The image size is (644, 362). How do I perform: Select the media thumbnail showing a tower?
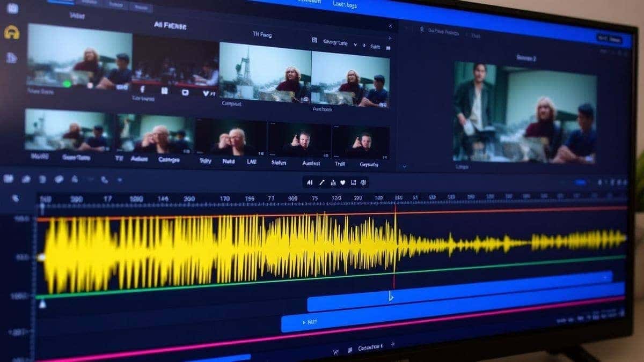pos(265,71)
